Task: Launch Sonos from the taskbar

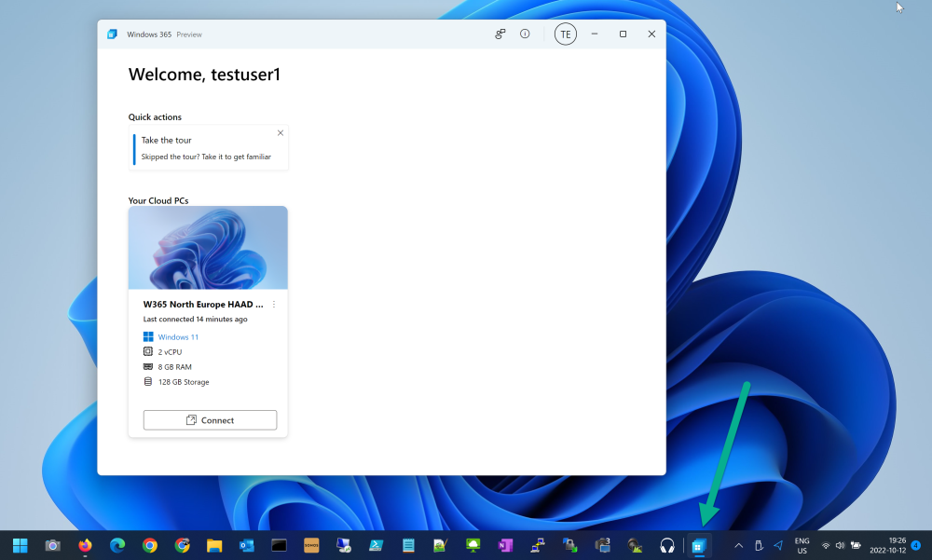Action: [311, 545]
